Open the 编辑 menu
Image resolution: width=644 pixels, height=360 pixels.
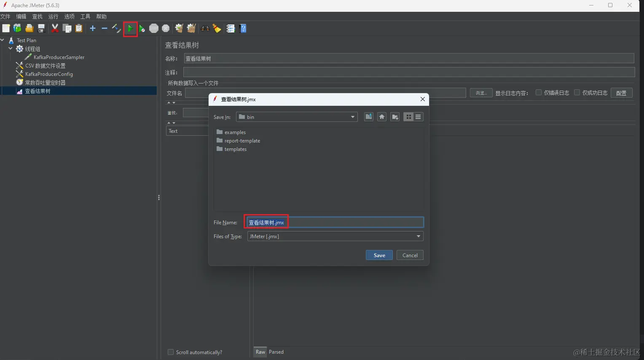tap(21, 16)
